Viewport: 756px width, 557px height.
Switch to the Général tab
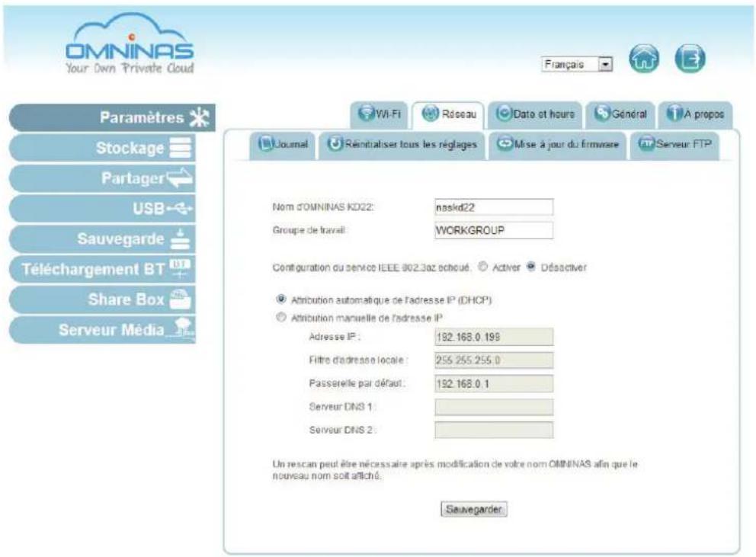[620, 114]
